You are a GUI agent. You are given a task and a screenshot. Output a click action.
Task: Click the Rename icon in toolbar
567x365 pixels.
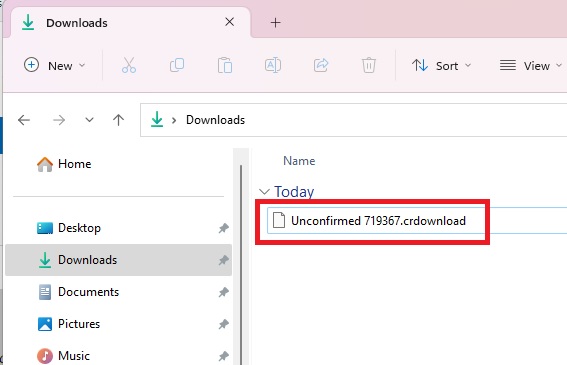(273, 65)
